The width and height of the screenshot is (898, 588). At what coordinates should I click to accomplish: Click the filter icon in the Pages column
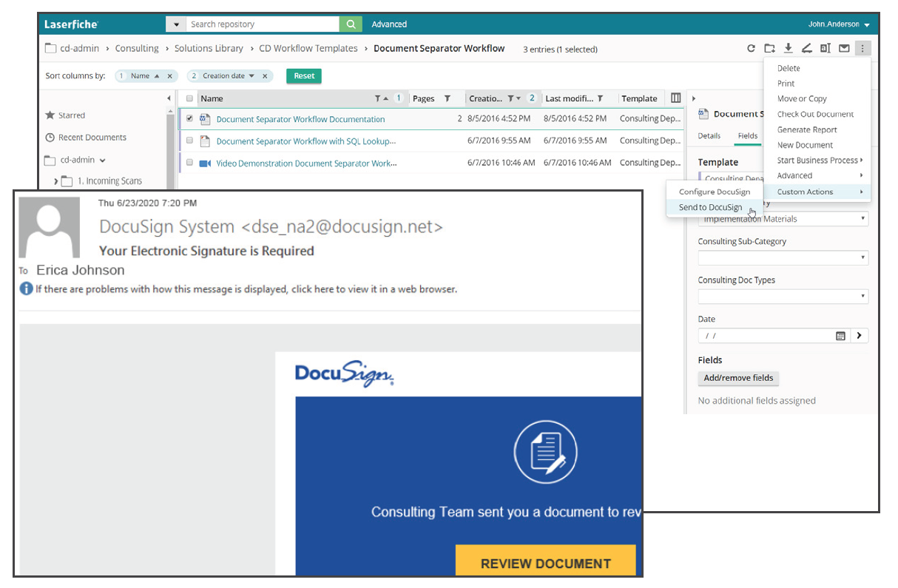tap(447, 98)
